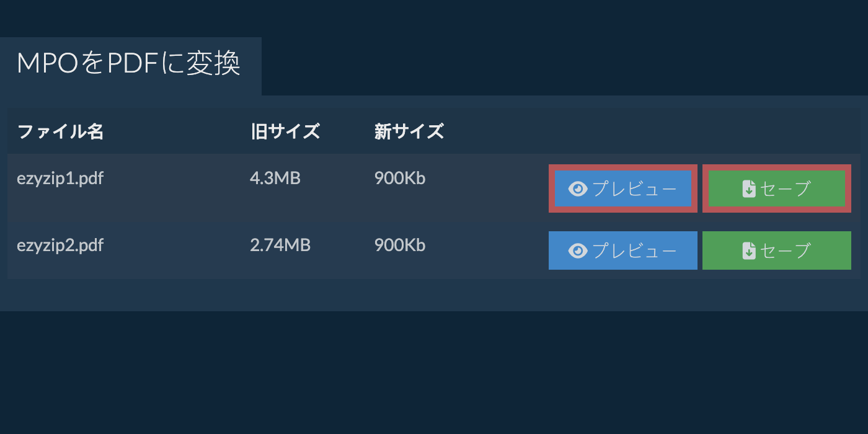Image resolution: width=868 pixels, height=434 pixels.
Task: Click the eye icon in ezyzip2.pdf preview button
Action: click(578, 250)
